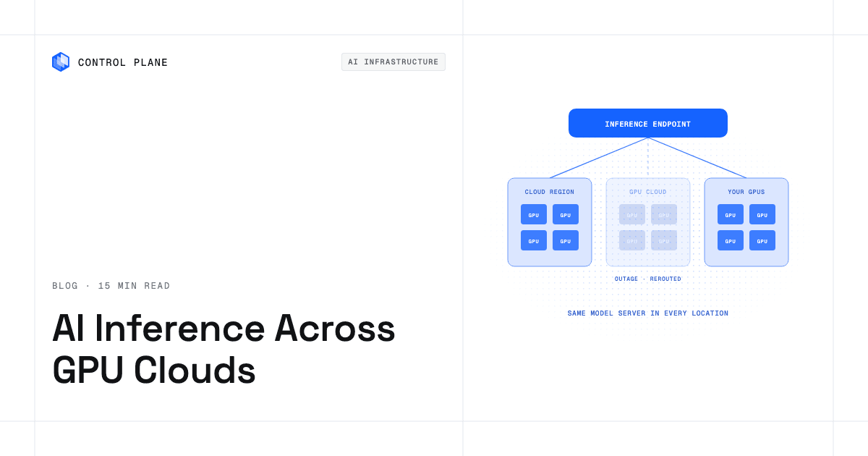Click the BLOG · 15 MIN READ label
868x456 pixels.
111,286
